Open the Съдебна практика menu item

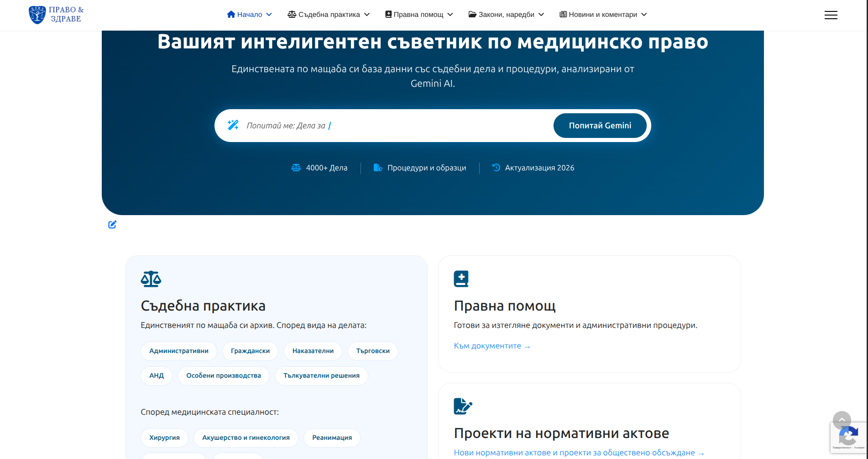click(329, 15)
